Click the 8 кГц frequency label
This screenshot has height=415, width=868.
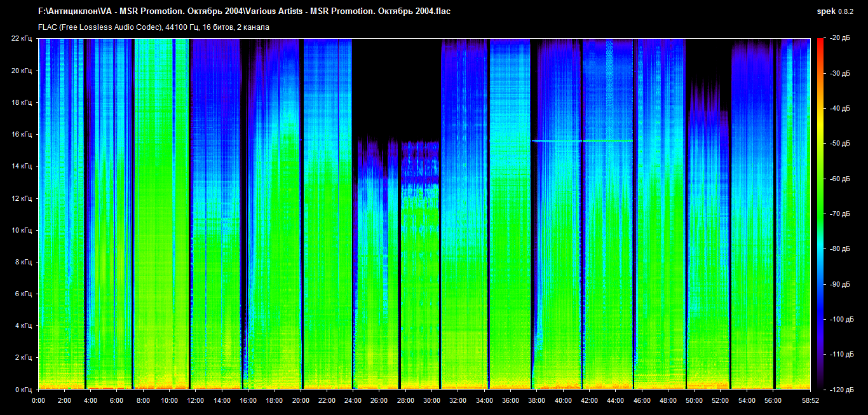24,262
